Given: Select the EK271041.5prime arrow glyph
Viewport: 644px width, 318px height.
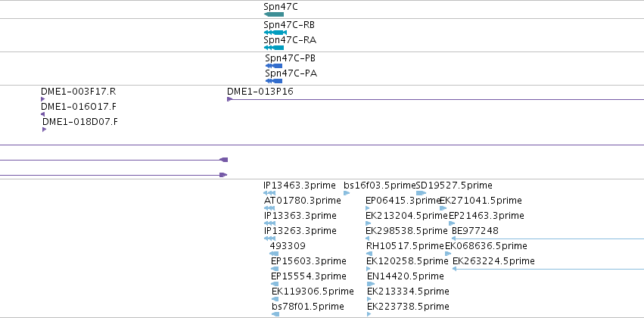Looking at the screenshot, I should click(x=443, y=208).
